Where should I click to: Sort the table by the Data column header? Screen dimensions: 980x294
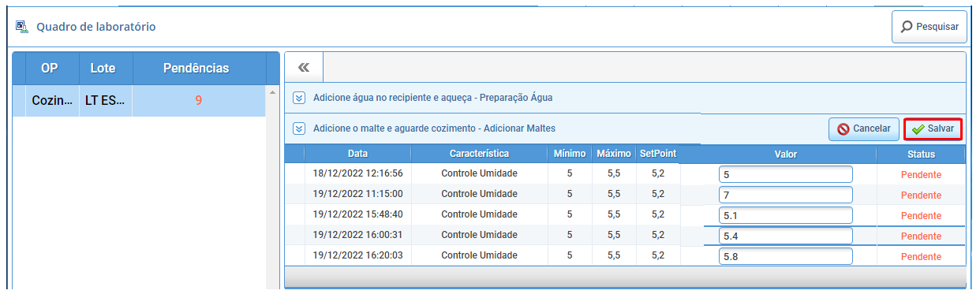(357, 154)
